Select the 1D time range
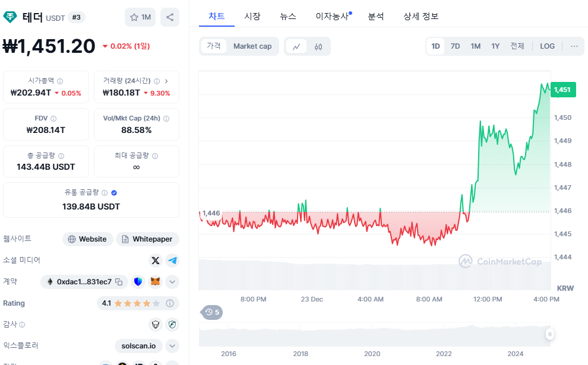588x365 pixels. (x=435, y=46)
